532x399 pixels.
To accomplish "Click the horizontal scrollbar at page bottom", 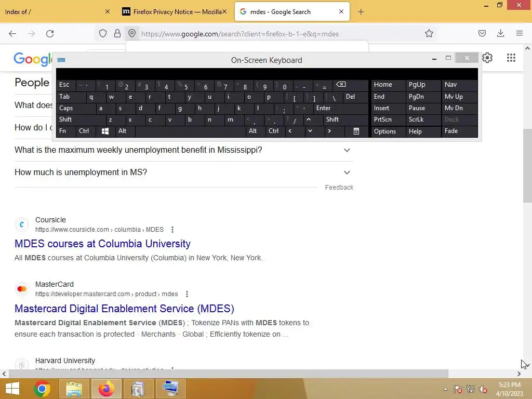I will pyautogui.click(x=229, y=374).
